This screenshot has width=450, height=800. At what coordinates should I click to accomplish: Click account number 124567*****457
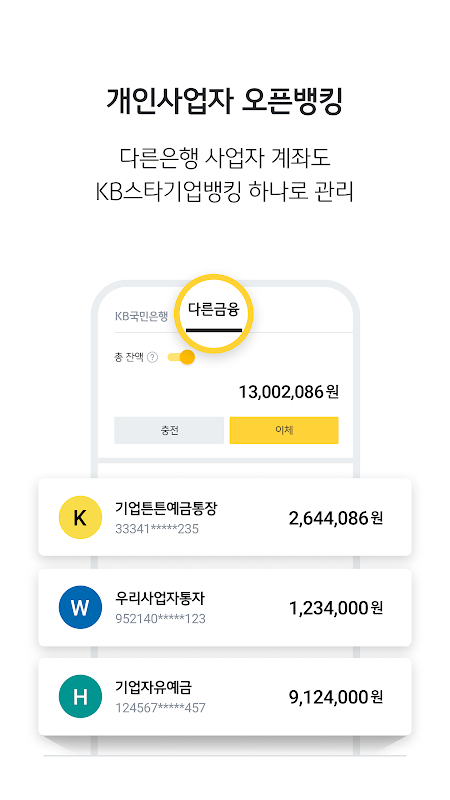(161, 708)
